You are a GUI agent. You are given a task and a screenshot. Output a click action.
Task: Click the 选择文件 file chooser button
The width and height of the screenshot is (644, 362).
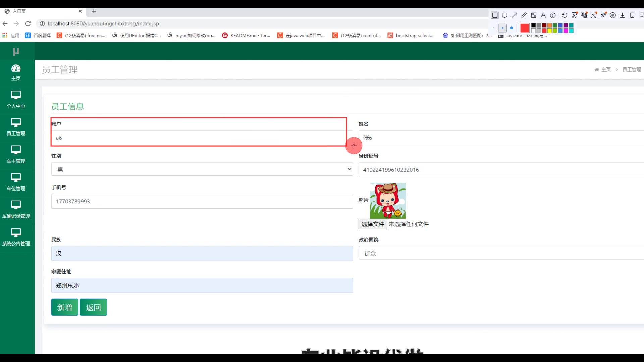pyautogui.click(x=373, y=224)
